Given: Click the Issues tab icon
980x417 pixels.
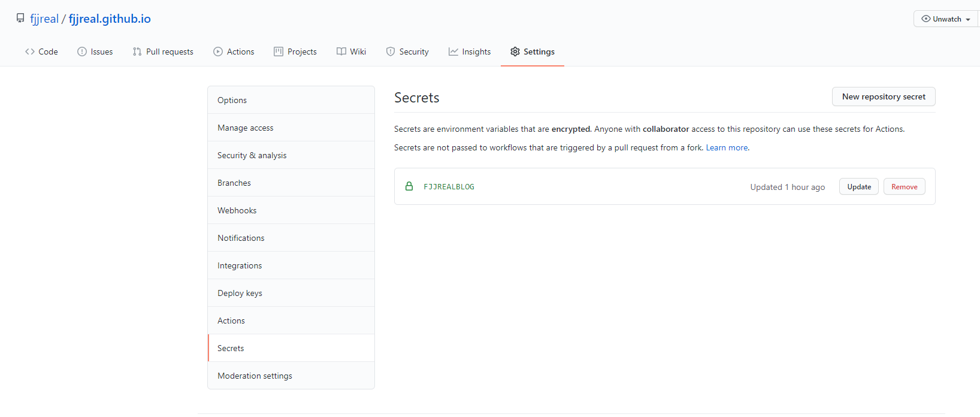Looking at the screenshot, I should [x=82, y=52].
